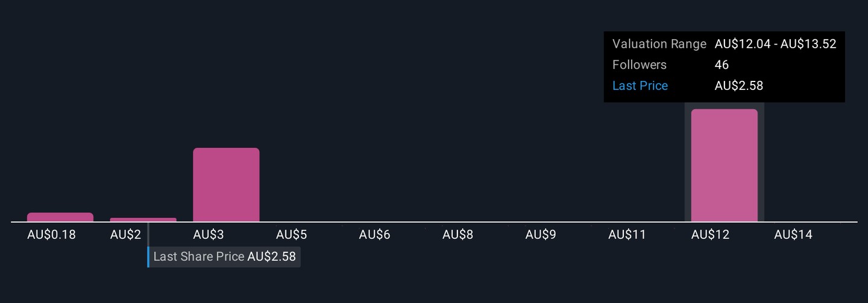Viewport: 868px width, 303px height.
Task: Click the AU$8 axis label
Action: [x=458, y=235]
